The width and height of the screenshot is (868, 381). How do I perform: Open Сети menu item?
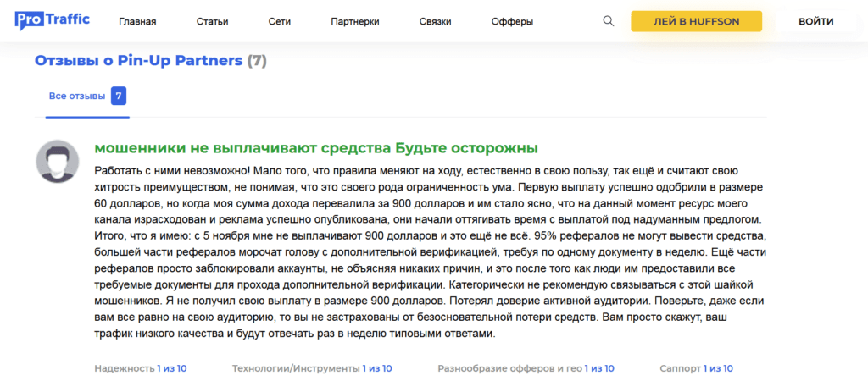280,22
